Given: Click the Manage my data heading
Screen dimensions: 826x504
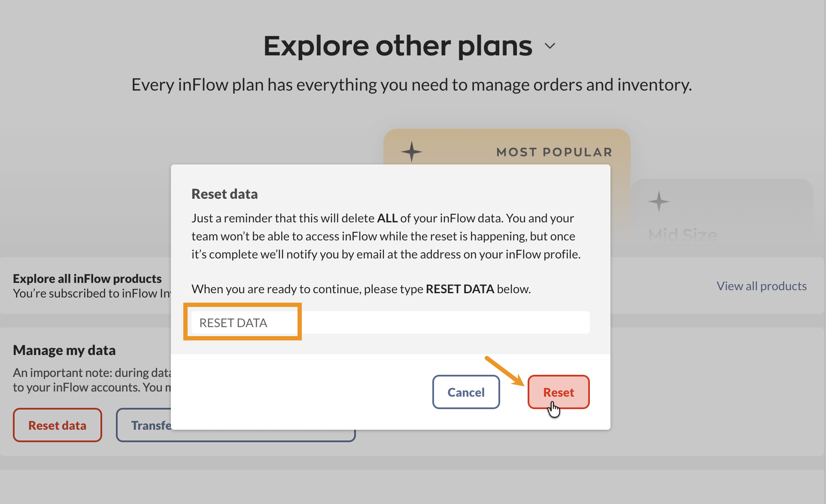Looking at the screenshot, I should (x=64, y=350).
